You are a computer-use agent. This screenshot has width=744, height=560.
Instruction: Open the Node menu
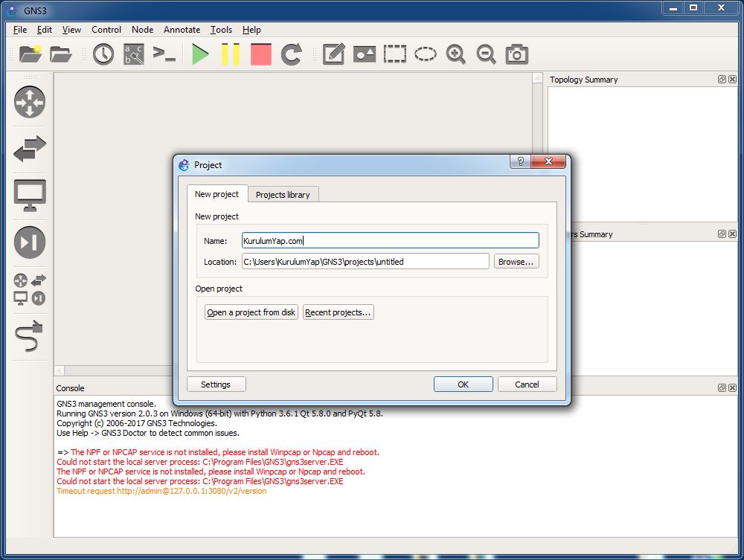[142, 30]
